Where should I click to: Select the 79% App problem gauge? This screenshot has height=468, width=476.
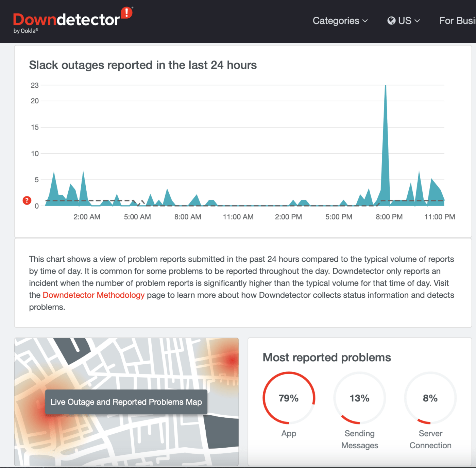click(x=289, y=398)
